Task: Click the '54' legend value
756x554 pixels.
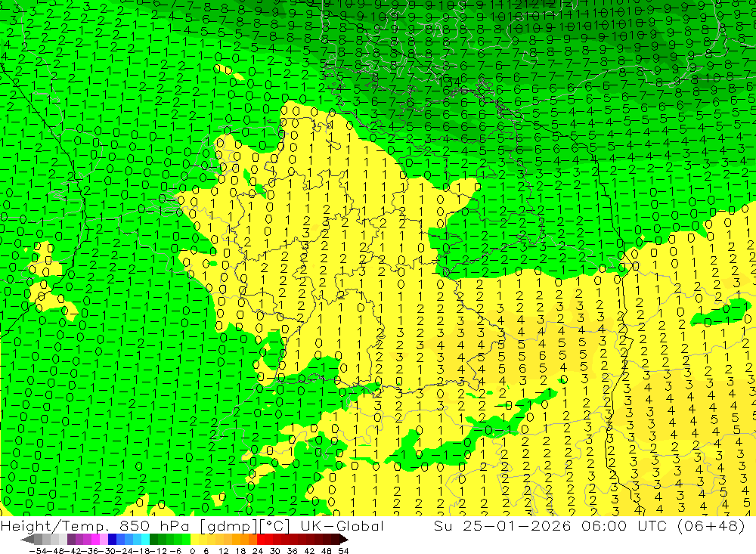Action: click(x=343, y=551)
